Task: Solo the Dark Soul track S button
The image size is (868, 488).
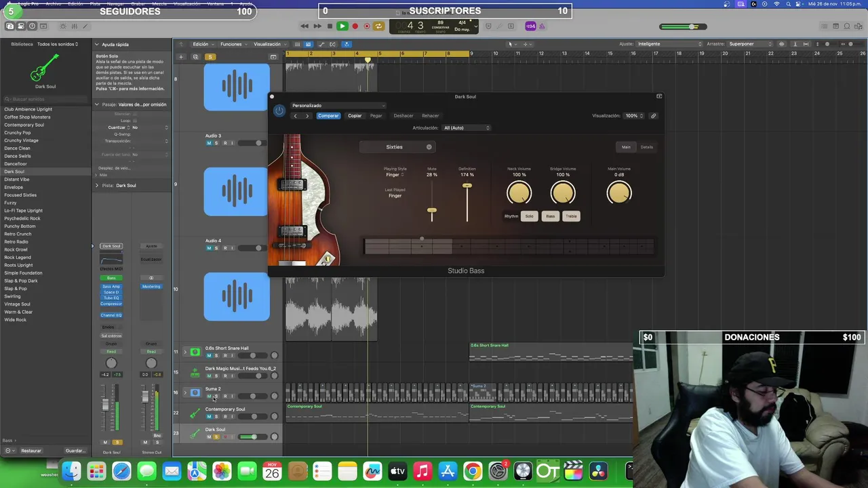Action: [216, 436]
